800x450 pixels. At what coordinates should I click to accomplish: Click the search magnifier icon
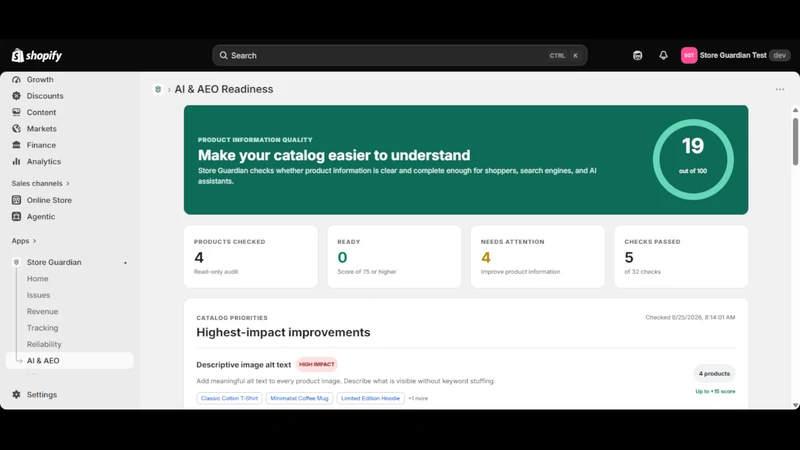click(x=223, y=55)
